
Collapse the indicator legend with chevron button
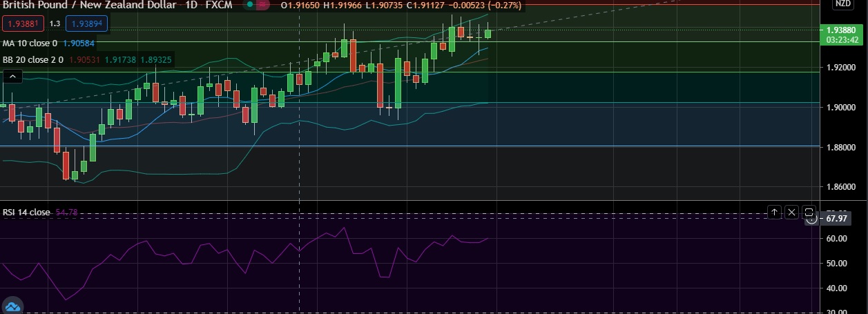click(x=13, y=77)
